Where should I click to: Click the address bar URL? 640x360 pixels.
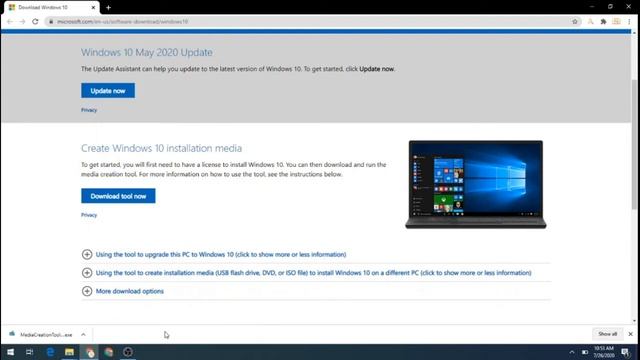point(122,21)
